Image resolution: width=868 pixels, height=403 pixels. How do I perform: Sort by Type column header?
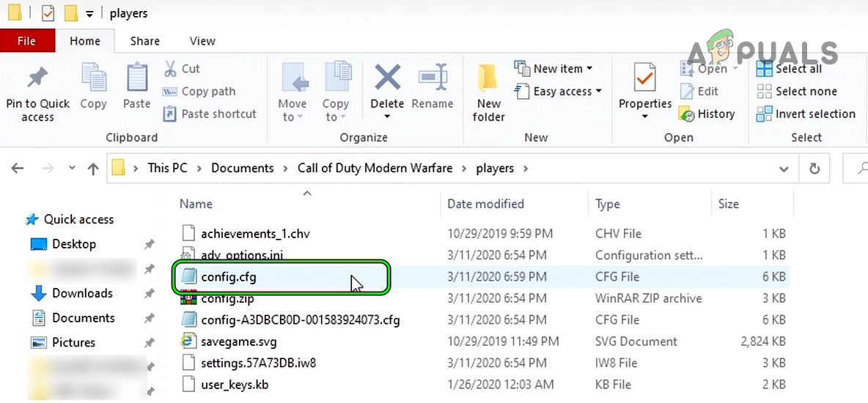(x=607, y=204)
